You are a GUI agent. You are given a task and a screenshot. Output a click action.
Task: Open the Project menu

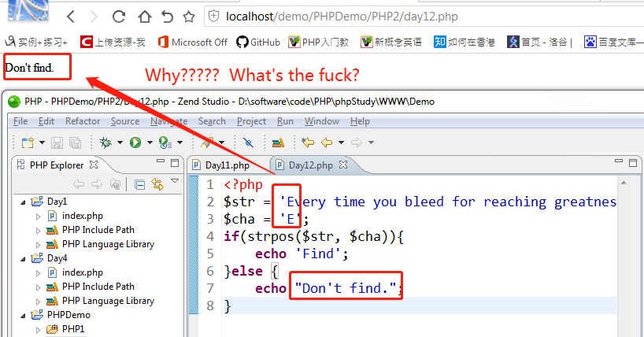[251, 121]
